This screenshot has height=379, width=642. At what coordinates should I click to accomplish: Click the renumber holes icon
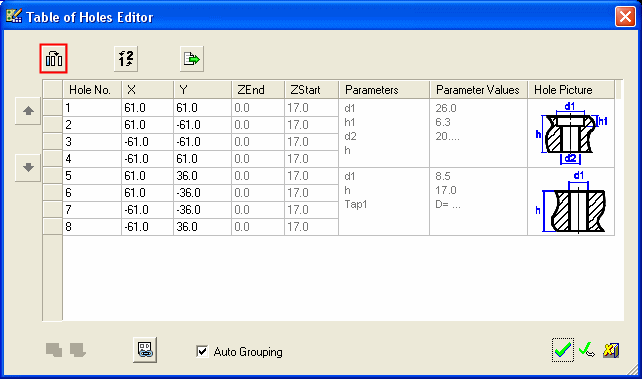(126, 59)
